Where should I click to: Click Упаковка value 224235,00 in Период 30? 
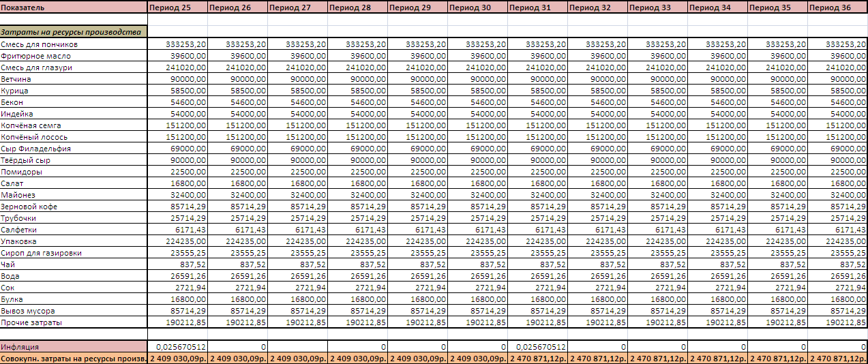pos(477,241)
